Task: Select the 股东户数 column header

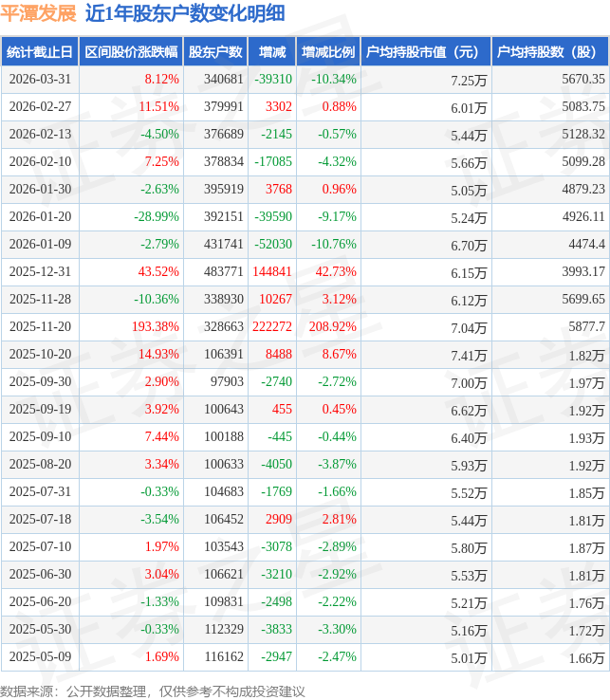Action: 215,52
